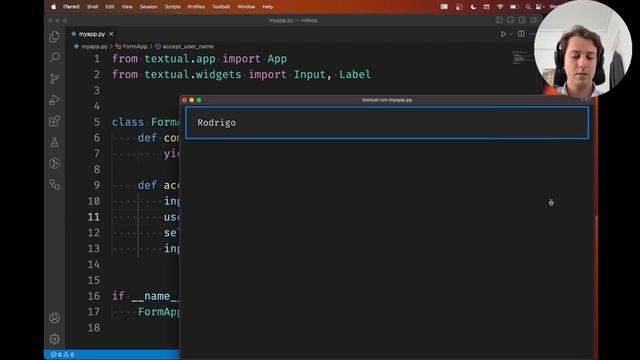The width and height of the screenshot is (640, 360).
Task: Open the VS Code Explorer view
Action: [x=54, y=37]
